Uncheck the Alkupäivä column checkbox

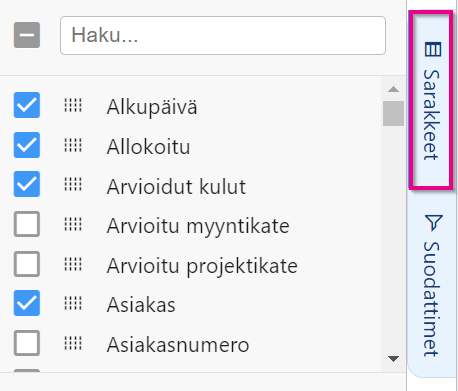(27, 105)
